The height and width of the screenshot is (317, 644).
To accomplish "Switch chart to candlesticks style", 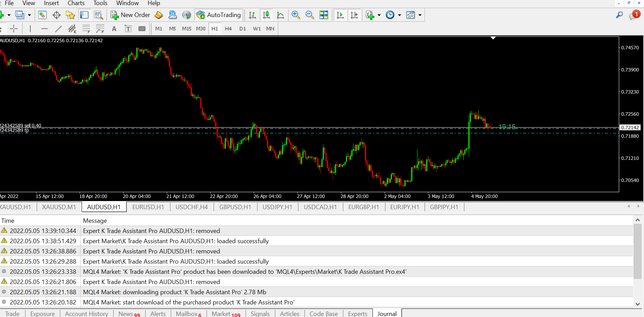I will [266, 15].
